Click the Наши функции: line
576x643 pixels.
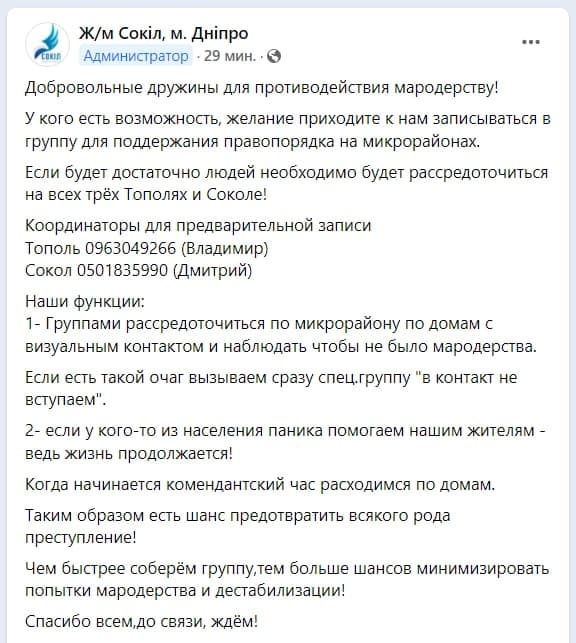(85, 301)
